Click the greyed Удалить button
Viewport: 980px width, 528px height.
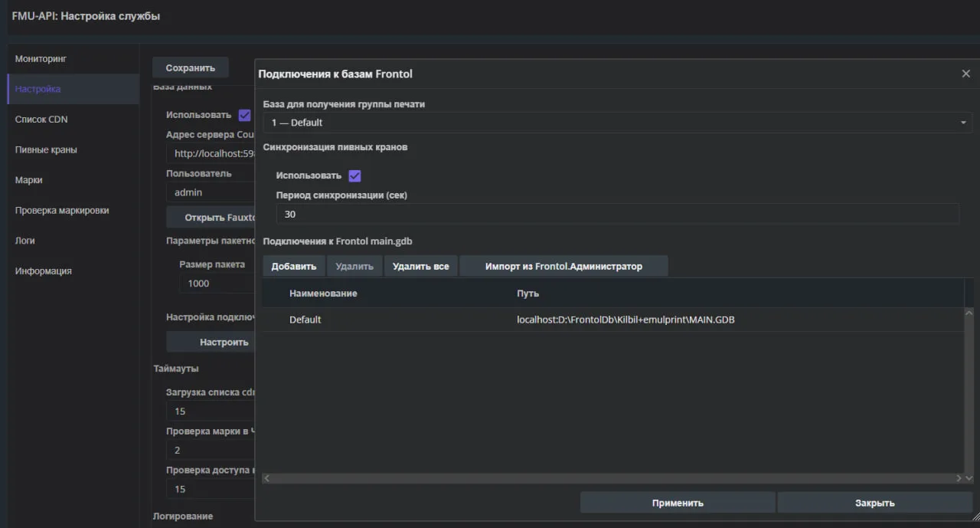[354, 267]
